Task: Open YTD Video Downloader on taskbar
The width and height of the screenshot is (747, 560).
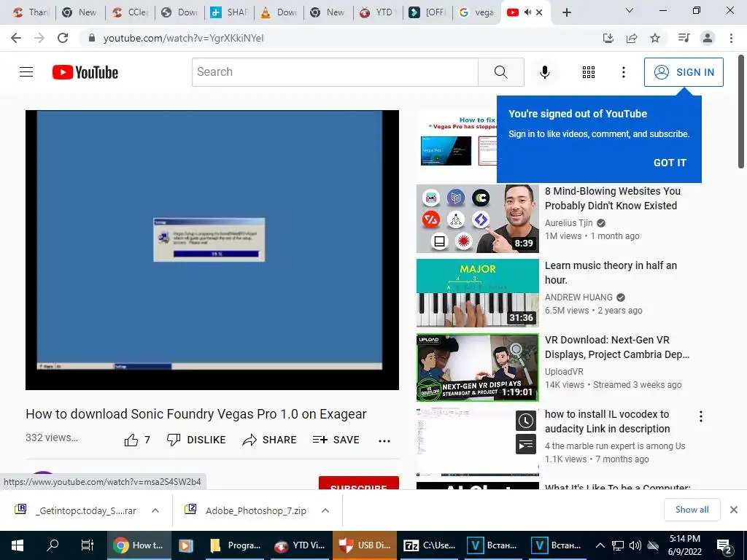Action: [x=300, y=545]
